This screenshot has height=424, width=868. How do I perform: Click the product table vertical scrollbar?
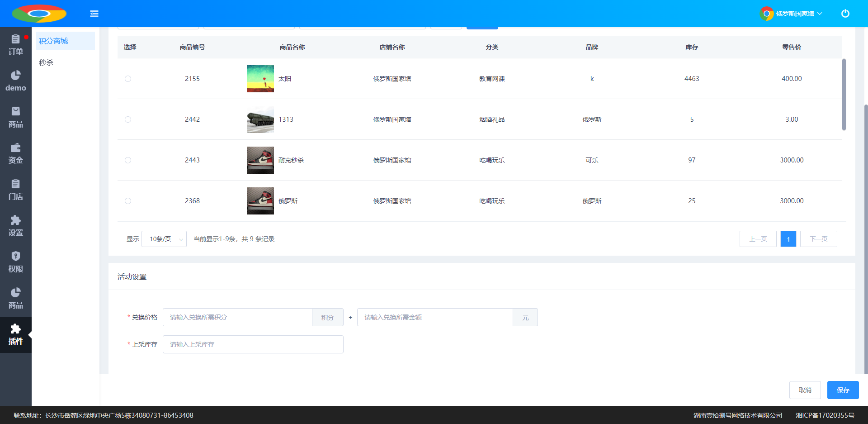coord(844,95)
